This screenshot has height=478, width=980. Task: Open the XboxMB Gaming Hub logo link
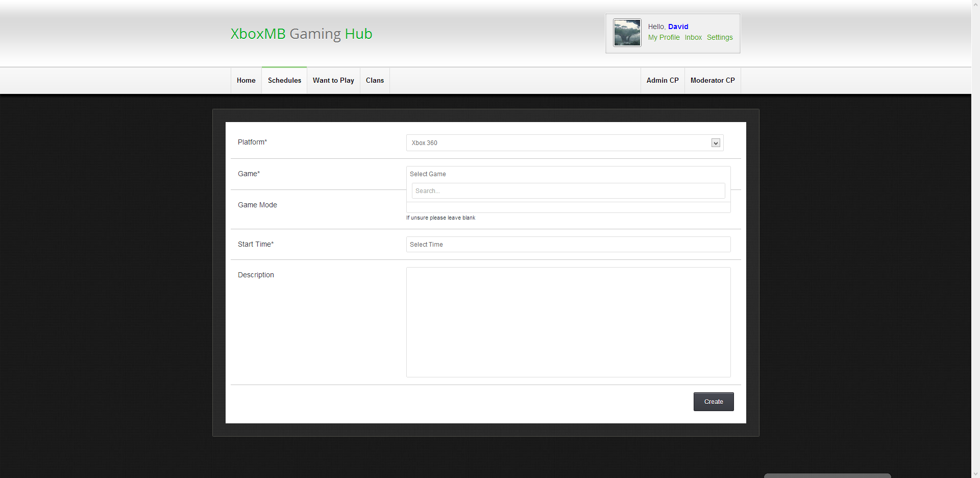pyautogui.click(x=301, y=34)
